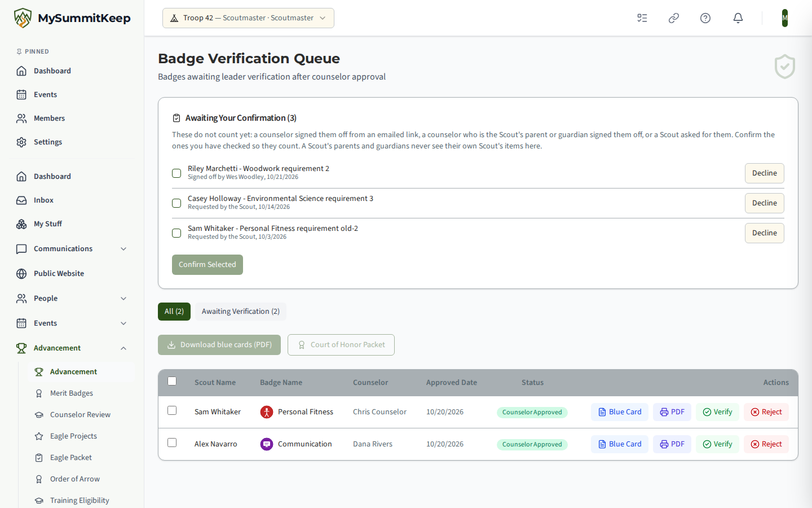
Task: Open the Troop 42 Scoutmaster dropdown
Action: 248,18
